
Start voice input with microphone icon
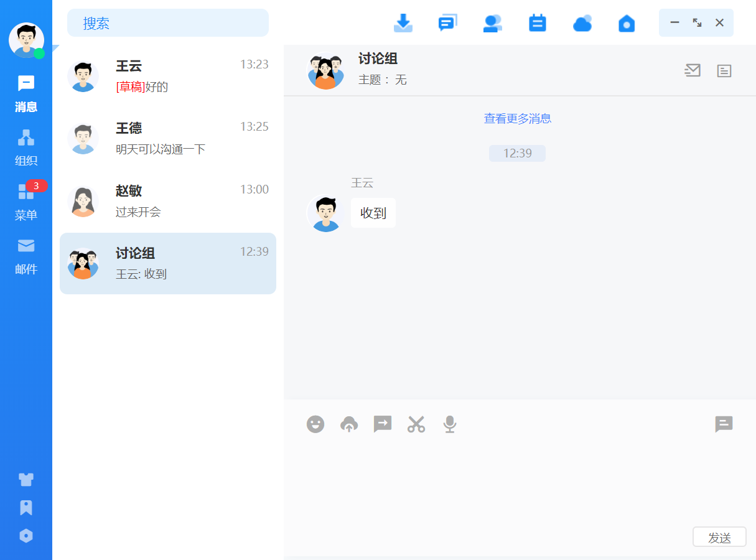pos(449,424)
